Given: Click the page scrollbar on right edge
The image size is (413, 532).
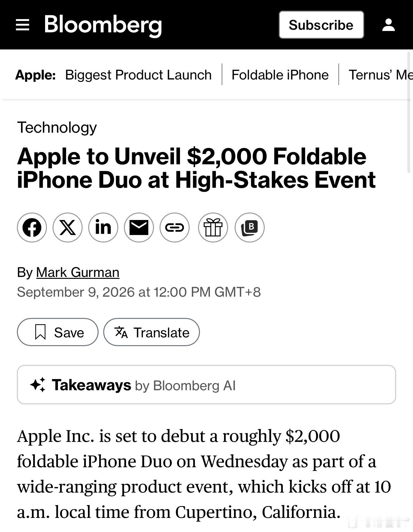Looking at the screenshot, I should click(x=409, y=113).
